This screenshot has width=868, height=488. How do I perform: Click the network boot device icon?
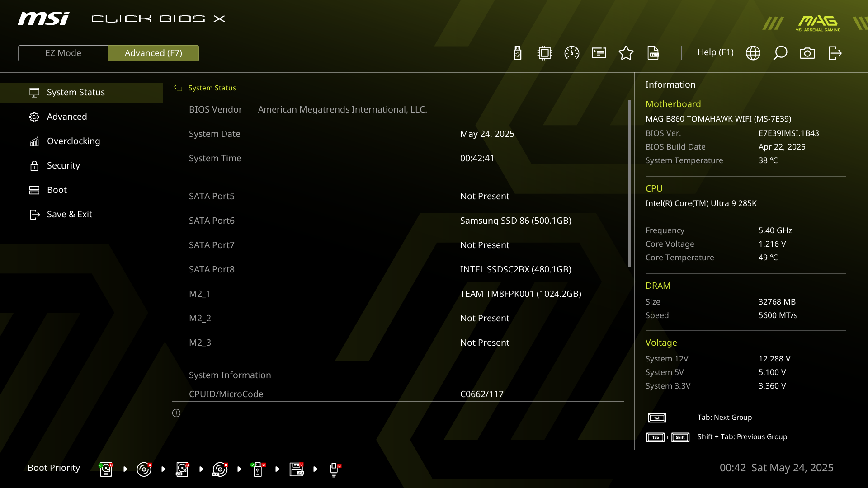pos(335,469)
